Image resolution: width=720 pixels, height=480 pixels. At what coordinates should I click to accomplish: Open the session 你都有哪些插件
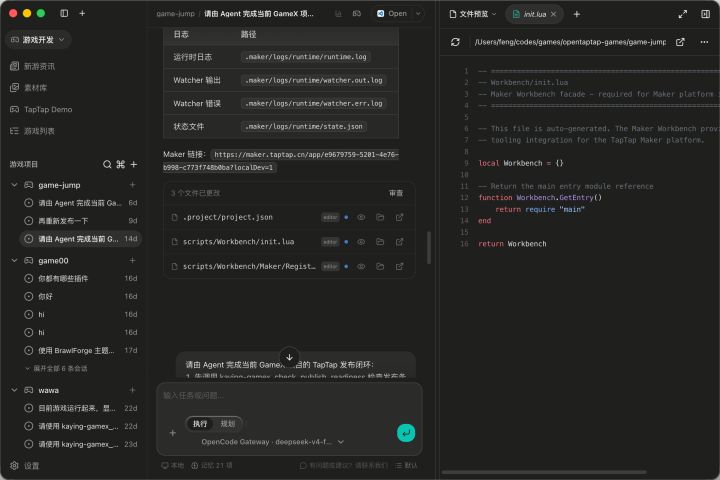point(81,278)
